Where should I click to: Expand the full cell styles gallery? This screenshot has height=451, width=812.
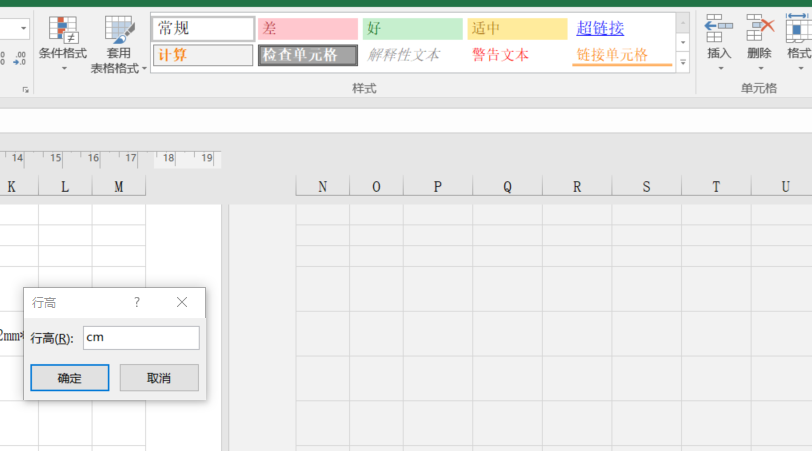click(683, 63)
